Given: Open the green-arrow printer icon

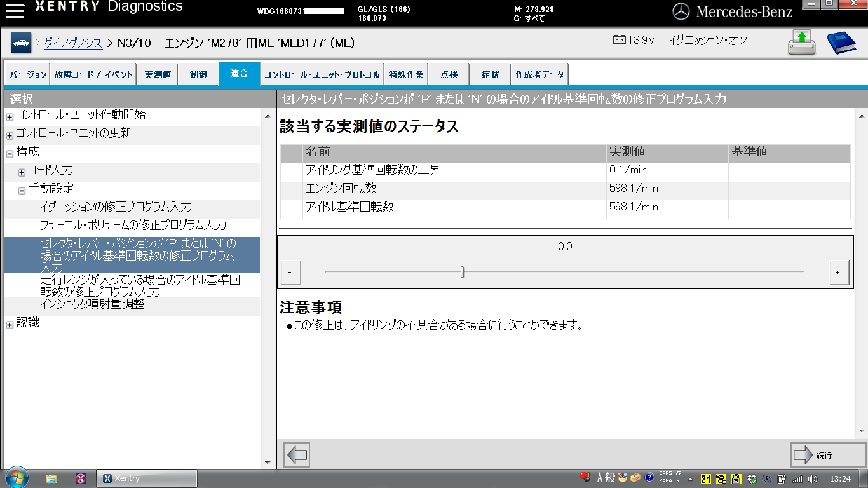Looking at the screenshot, I should [801, 43].
